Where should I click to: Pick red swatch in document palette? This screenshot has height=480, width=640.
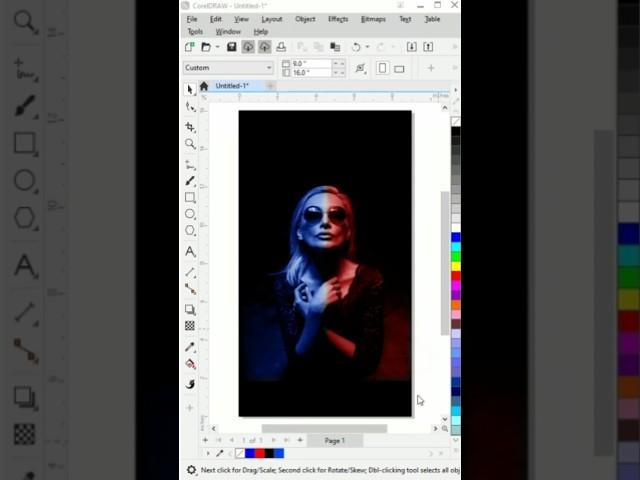(260, 453)
